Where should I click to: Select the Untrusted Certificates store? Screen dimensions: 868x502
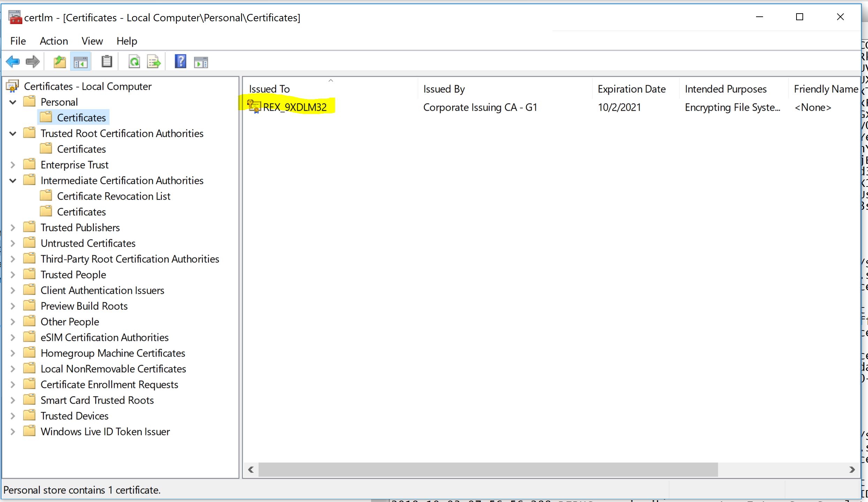[x=88, y=243]
